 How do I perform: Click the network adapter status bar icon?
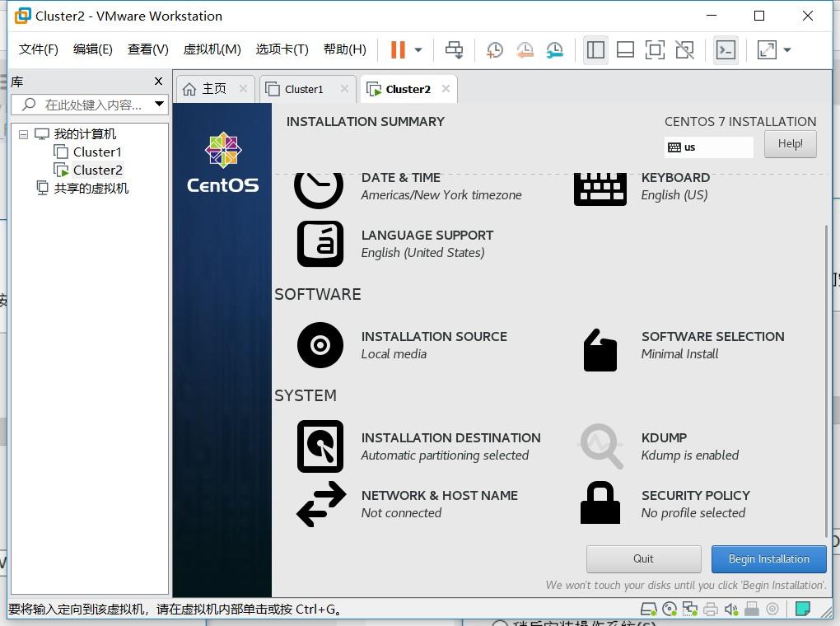tap(690, 609)
